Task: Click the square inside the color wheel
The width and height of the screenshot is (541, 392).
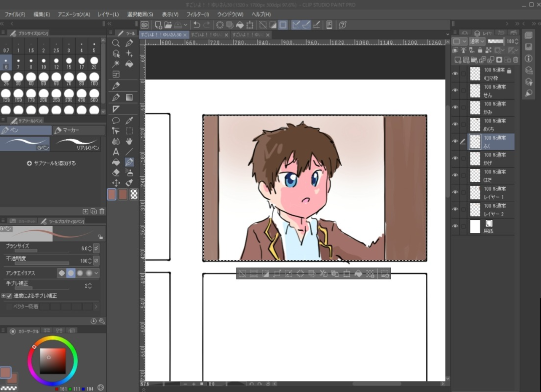Action: (53, 361)
